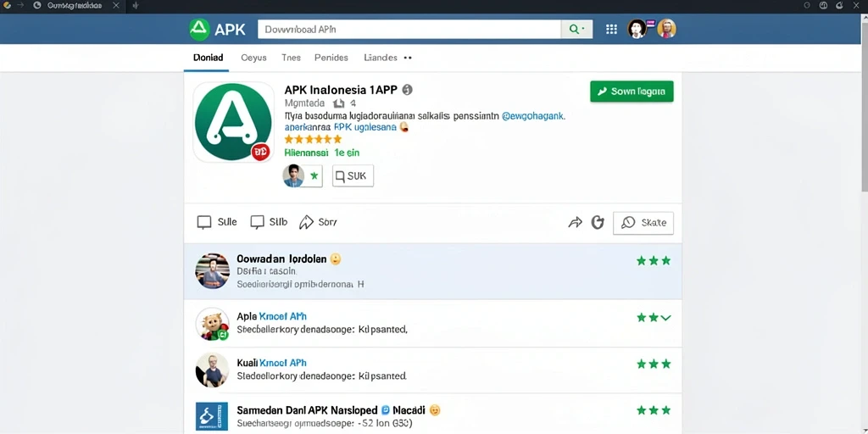Image resolution: width=868 pixels, height=434 pixels.
Task: Click the green search magnifier button
Action: (x=576, y=30)
